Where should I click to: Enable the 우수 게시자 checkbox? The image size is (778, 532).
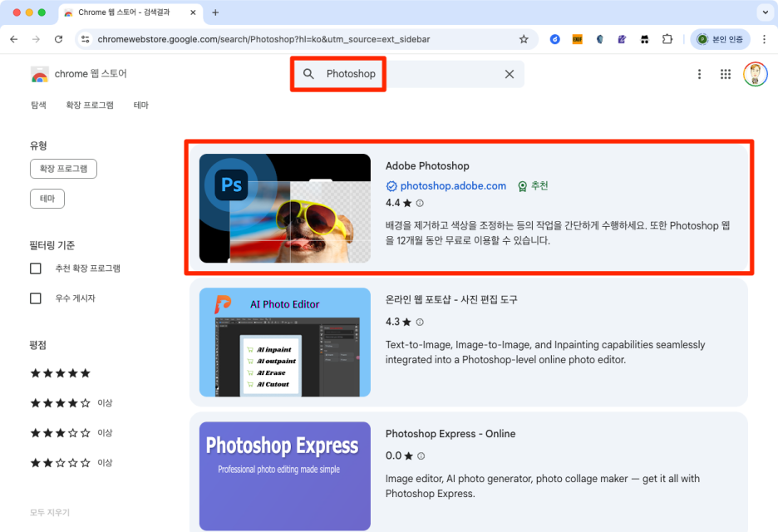tap(36, 298)
